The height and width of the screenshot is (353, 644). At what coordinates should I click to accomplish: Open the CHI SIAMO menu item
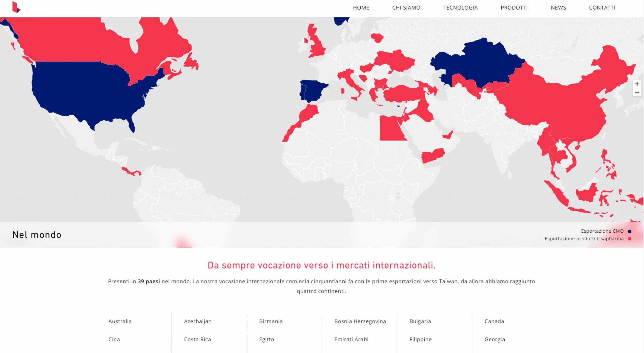(x=406, y=8)
